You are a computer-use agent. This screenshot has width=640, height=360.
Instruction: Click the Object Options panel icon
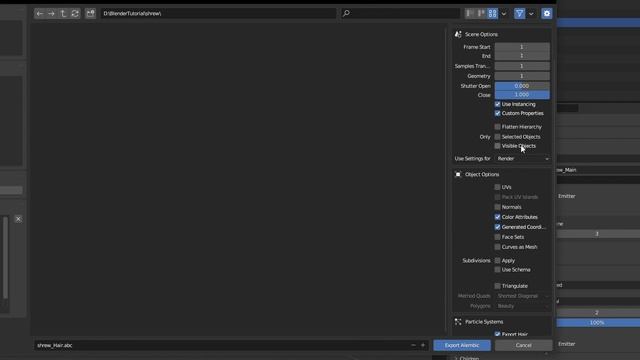pyautogui.click(x=458, y=174)
